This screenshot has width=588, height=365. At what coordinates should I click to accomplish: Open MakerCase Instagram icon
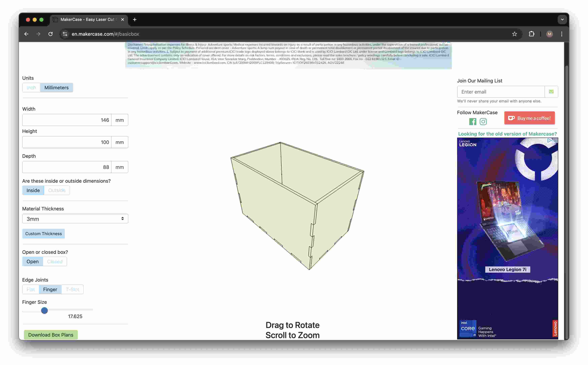[483, 122]
